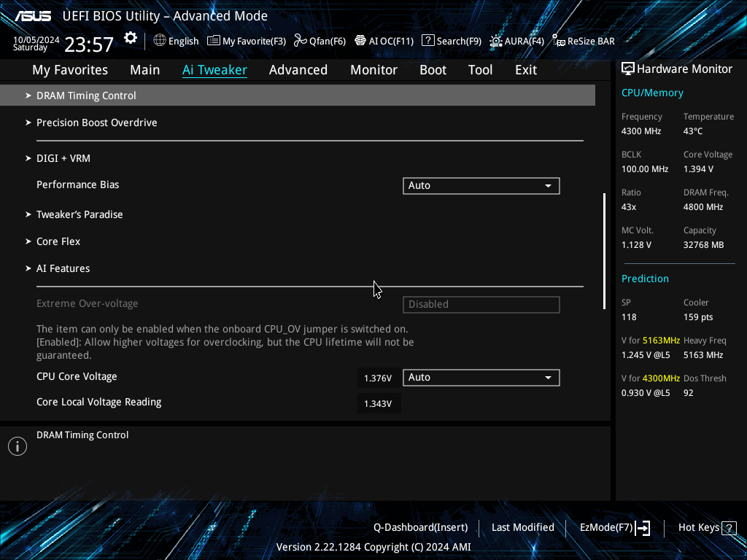Image resolution: width=747 pixels, height=560 pixels.
Task: Click the Core Local Voltage Reading label
Action: 99,402
